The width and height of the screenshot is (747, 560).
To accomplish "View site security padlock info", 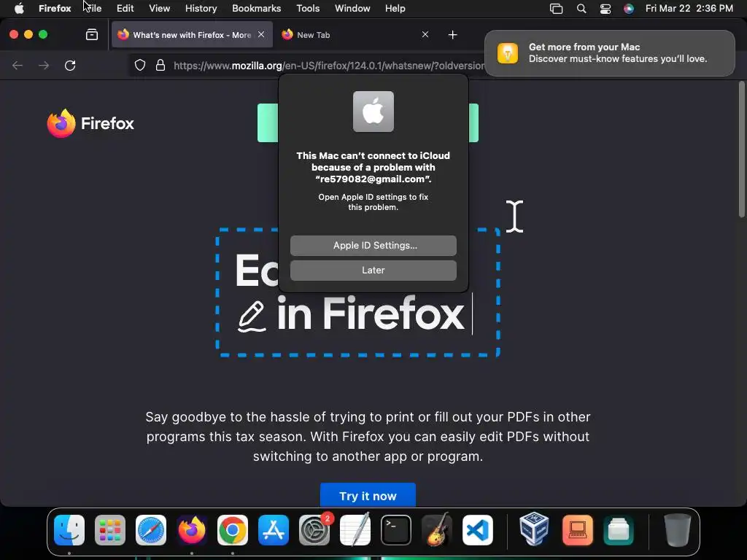I will click(160, 65).
